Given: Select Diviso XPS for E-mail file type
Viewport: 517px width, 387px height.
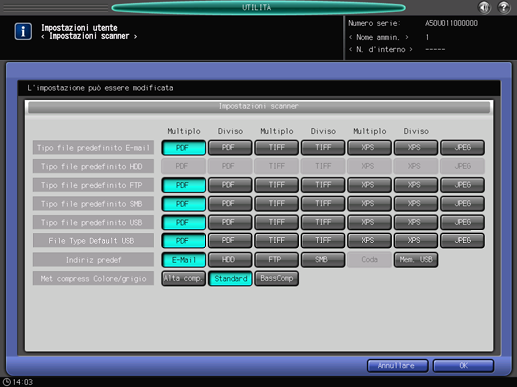Looking at the screenshot, I should pyautogui.click(x=416, y=148).
